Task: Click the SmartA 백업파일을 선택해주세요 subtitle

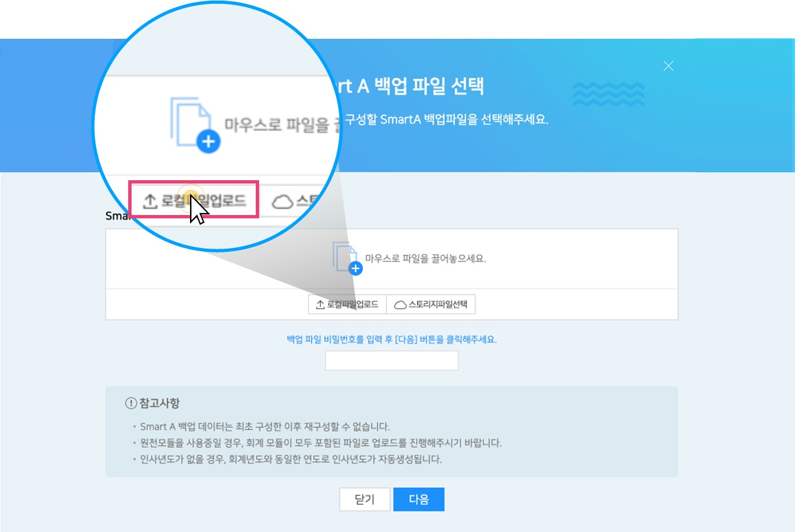Action: click(446, 120)
